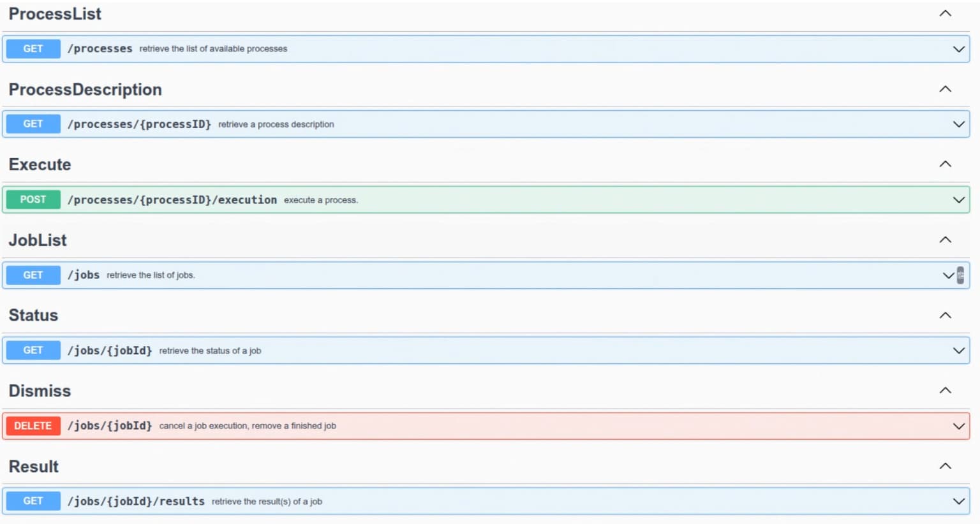Click 'retrieve the list of jobs.' description

(151, 275)
